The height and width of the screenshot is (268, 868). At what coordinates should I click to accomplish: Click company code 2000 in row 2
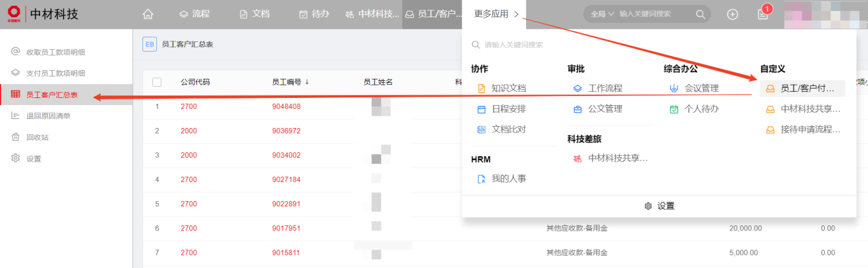click(189, 130)
